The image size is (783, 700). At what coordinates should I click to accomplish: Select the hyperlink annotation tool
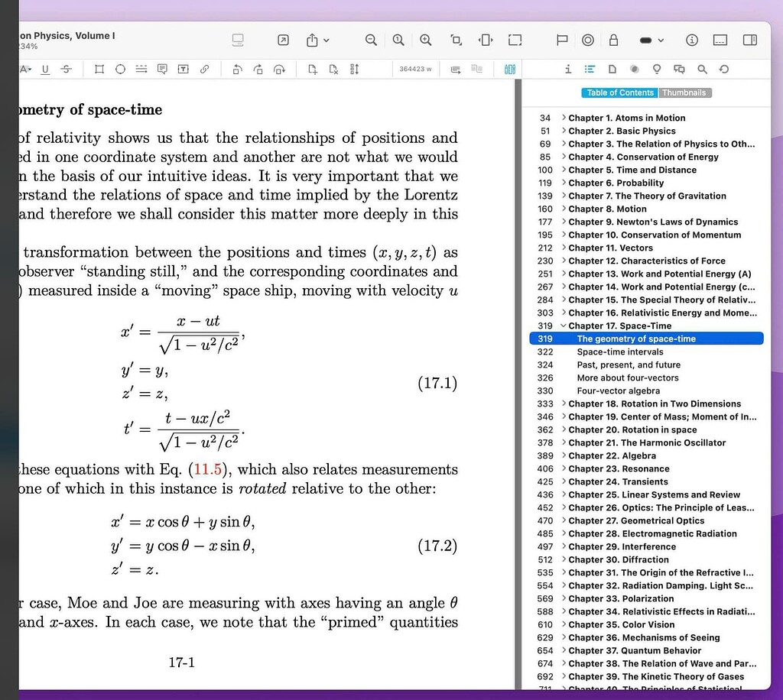coord(204,69)
